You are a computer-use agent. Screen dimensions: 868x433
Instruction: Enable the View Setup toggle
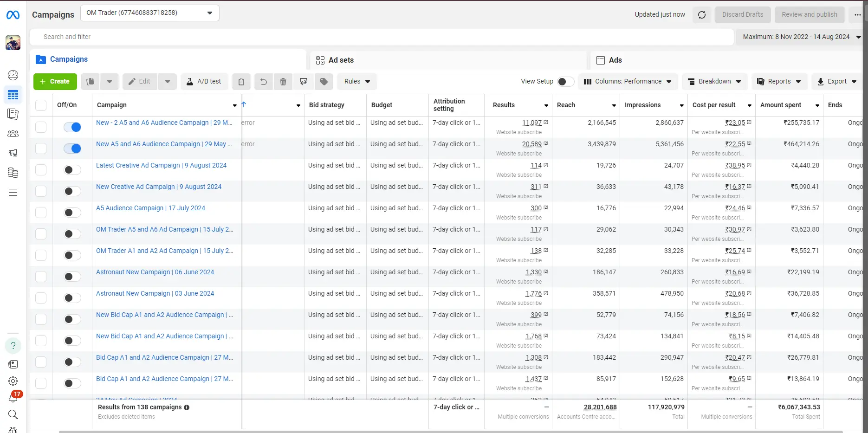click(x=566, y=82)
